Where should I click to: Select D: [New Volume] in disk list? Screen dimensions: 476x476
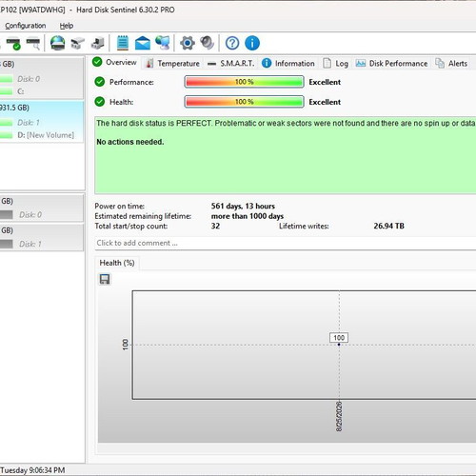[x=46, y=135]
